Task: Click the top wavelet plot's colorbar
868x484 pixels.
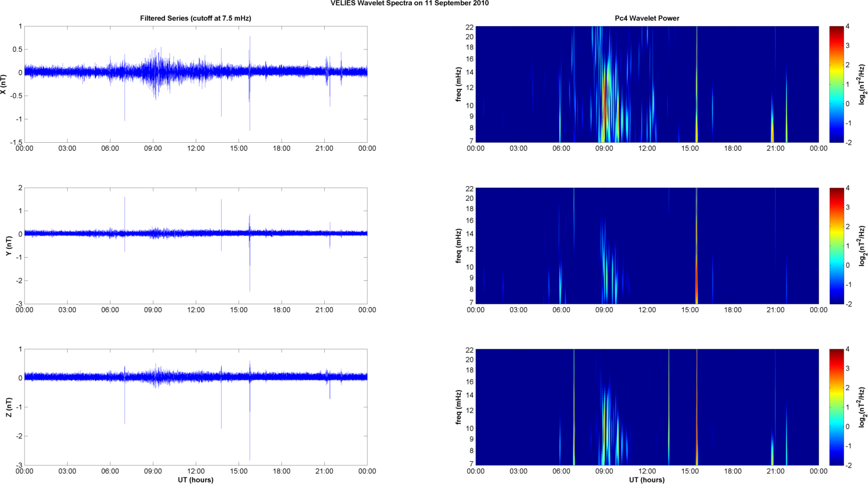Action: click(x=836, y=84)
